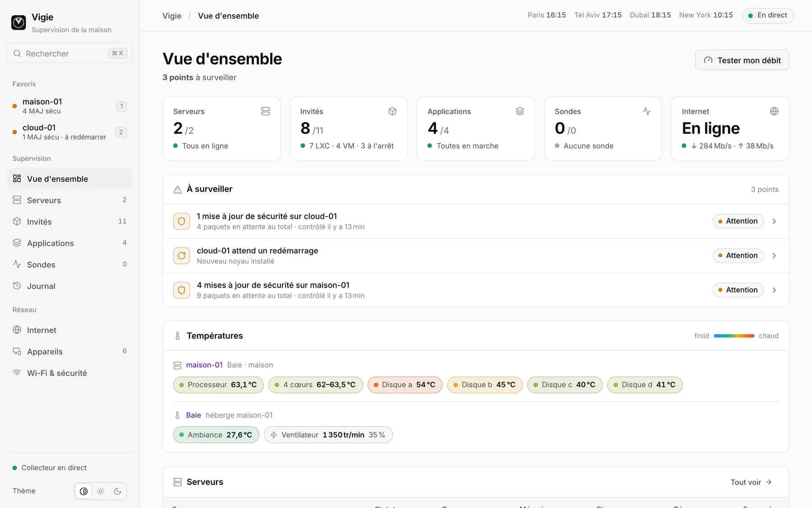Viewport: 812px width, 508px height.
Task: Click the Wi-Fi icon in sidebar
Action: coord(17,373)
